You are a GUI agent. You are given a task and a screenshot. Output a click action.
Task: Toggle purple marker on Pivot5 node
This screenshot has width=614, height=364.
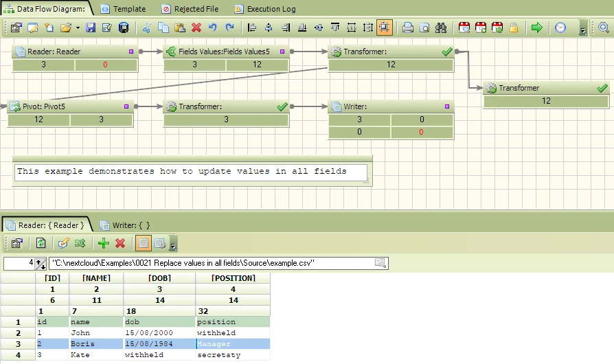pyautogui.click(x=126, y=106)
